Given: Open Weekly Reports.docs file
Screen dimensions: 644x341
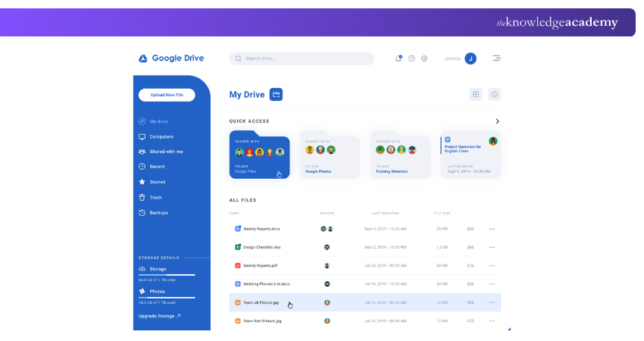Looking at the screenshot, I should coord(261,229).
